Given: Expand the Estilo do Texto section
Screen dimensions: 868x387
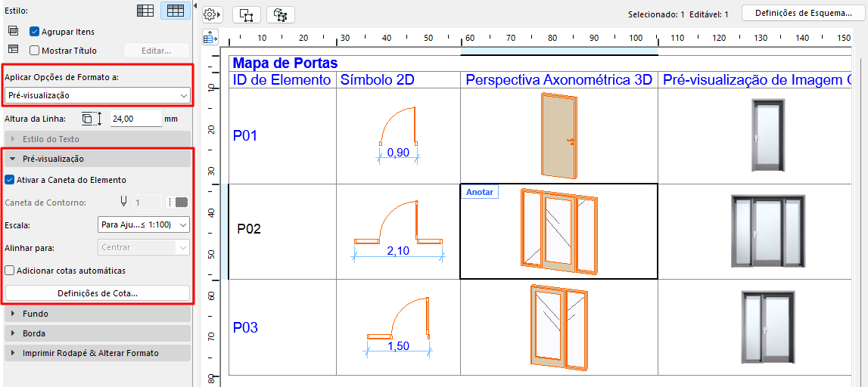Looking at the screenshot, I should point(98,139).
